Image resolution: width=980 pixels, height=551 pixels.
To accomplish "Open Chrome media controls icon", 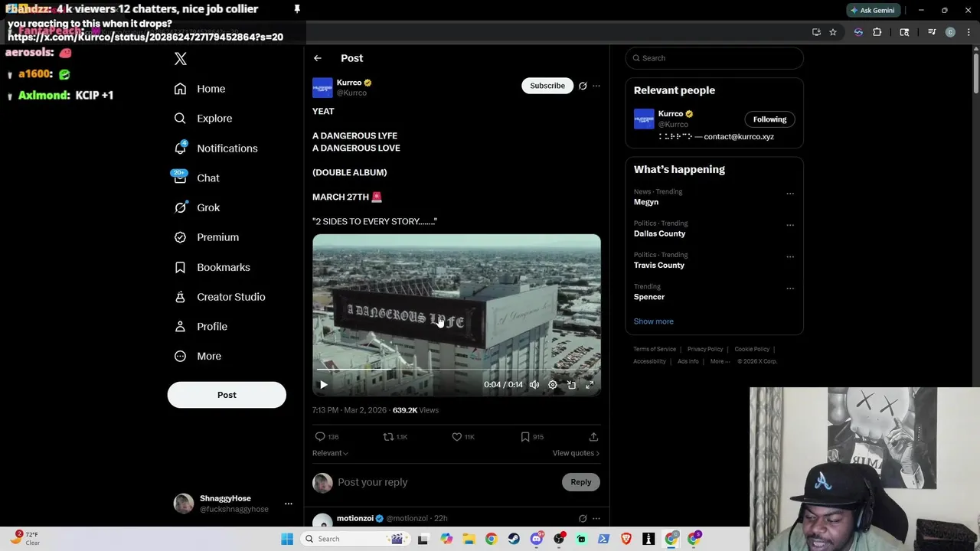I will tap(932, 32).
